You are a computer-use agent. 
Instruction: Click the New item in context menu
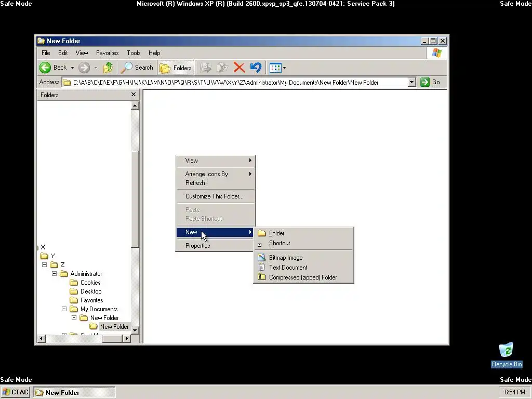[216, 232]
